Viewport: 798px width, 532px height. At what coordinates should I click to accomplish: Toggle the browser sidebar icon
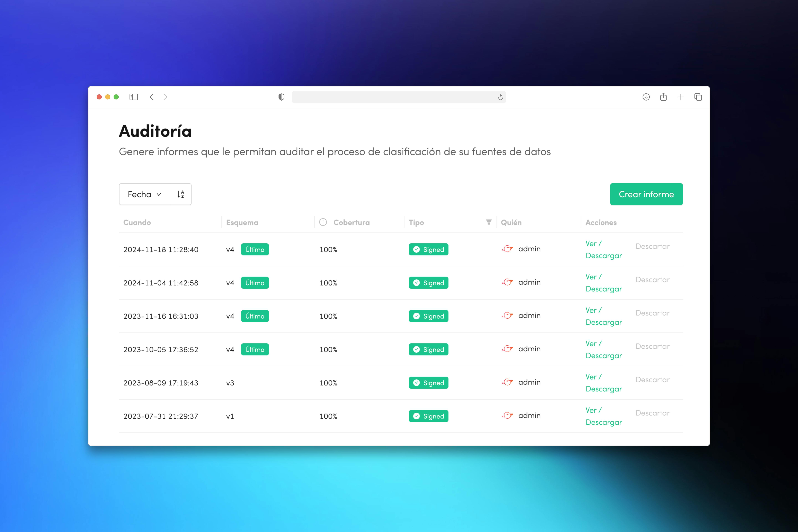[134, 97]
